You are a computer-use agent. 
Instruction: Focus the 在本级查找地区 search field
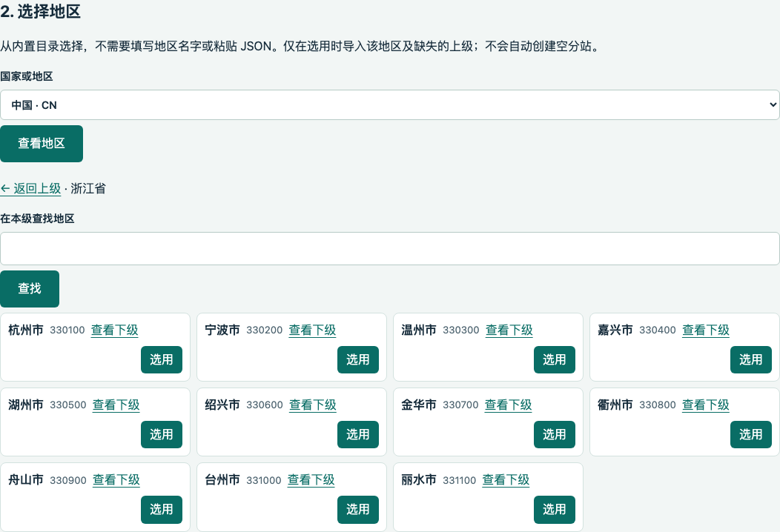(389, 249)
